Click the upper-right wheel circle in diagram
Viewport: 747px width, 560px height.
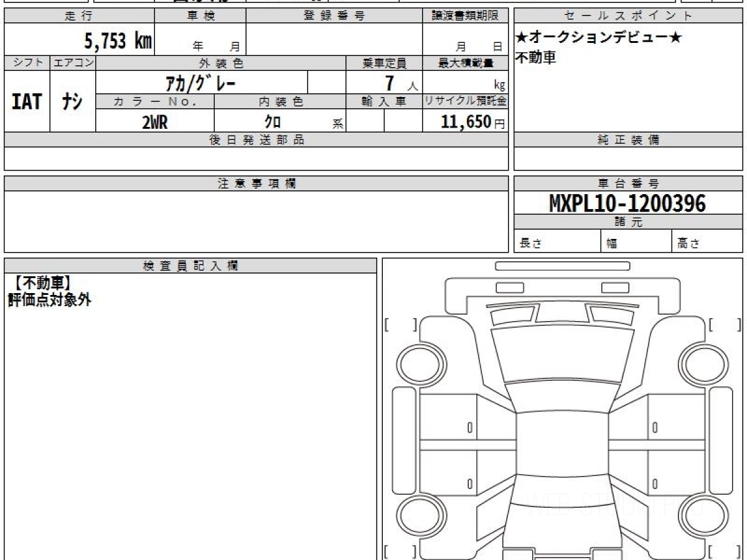tap(705, 364)
